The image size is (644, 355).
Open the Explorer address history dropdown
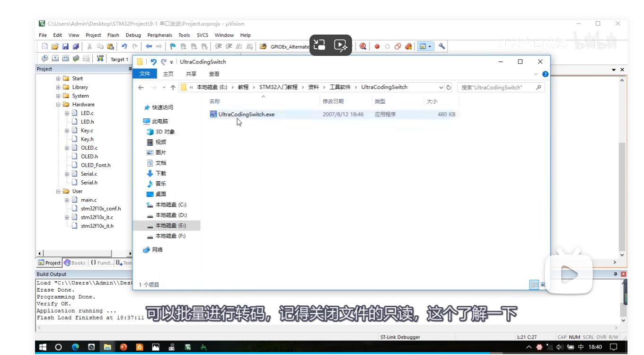pos(441,88)
